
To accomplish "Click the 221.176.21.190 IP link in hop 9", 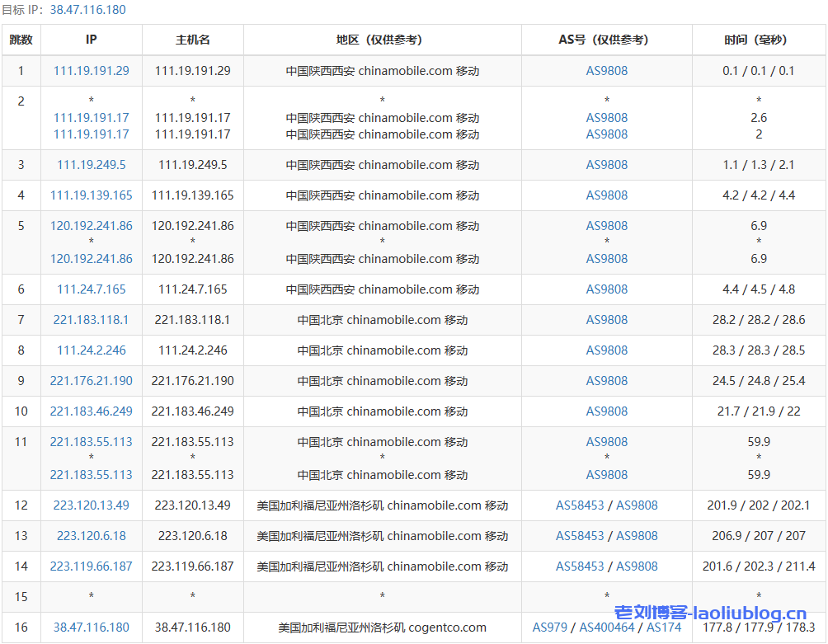I will [92, 381].
